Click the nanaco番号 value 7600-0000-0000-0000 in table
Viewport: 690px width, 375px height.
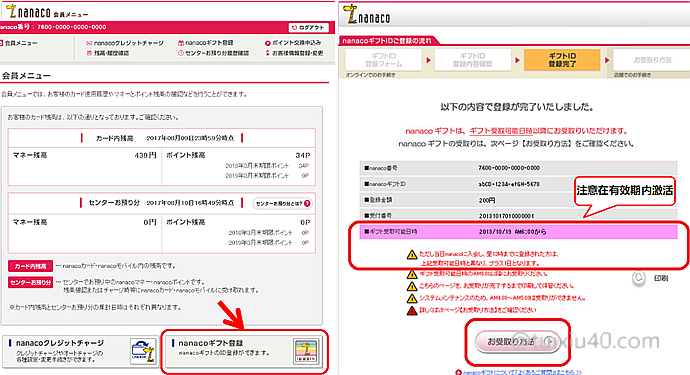tap(509, 168)
